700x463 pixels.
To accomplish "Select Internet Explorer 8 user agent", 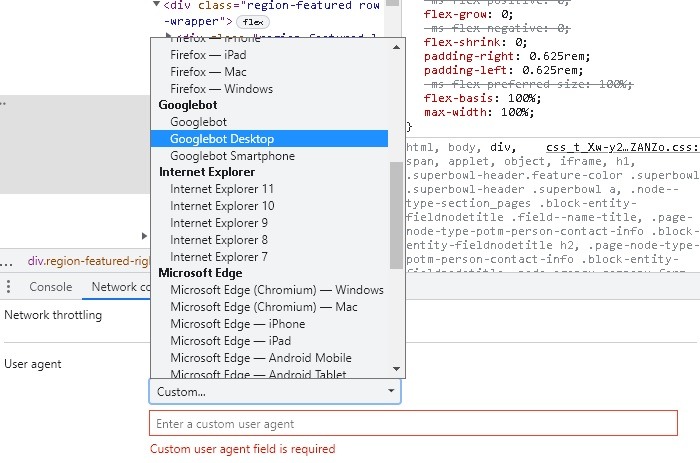I will tap(219, 240).
